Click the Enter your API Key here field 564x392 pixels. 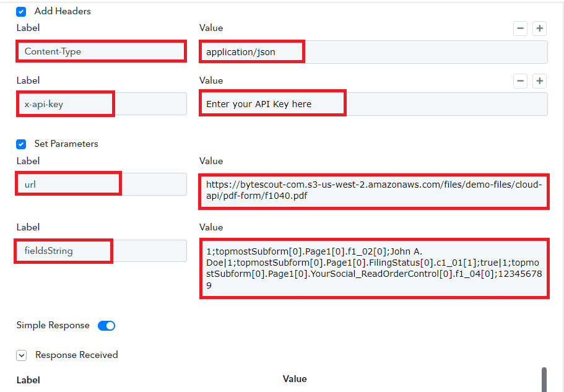[272, 103]
